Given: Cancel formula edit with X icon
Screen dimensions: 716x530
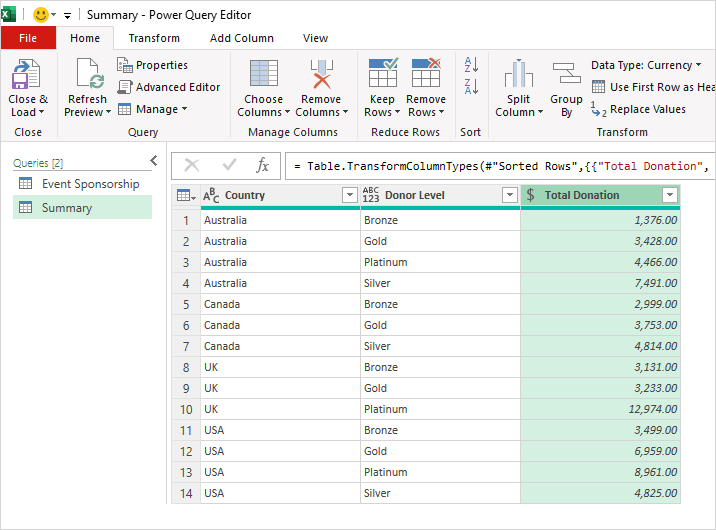Looking at the screenshot, I should (192, 165).
